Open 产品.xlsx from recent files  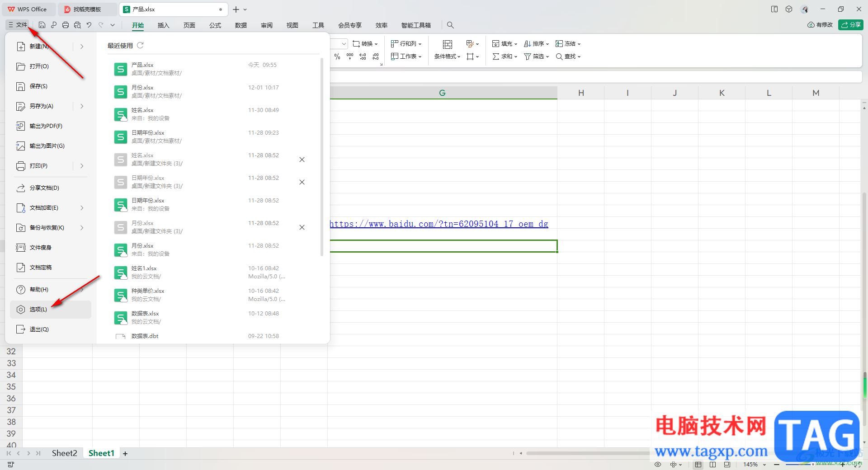(213, 69)
